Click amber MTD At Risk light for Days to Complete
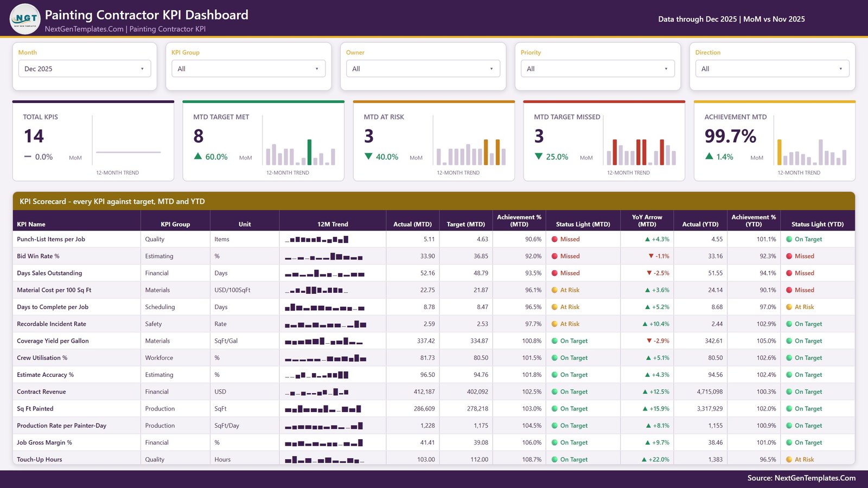Screen dimensions: 868x488 point(555,307)
